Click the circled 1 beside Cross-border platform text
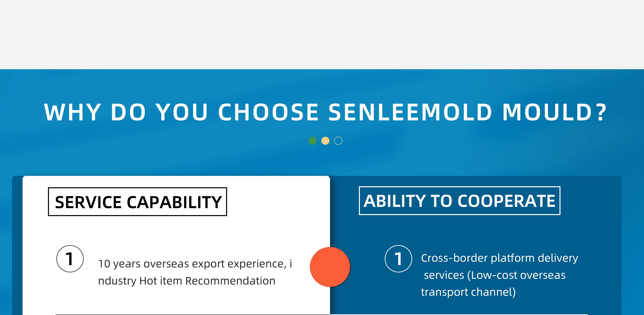 tap(398, 259)
